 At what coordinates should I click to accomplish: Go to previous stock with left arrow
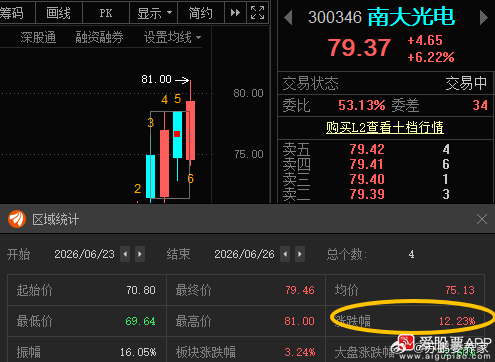(x=288, y=18)
